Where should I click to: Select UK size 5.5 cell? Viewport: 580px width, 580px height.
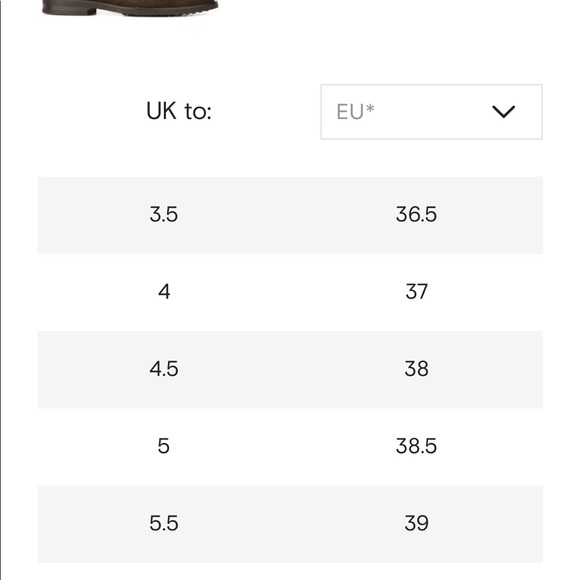tap(163, 523)
